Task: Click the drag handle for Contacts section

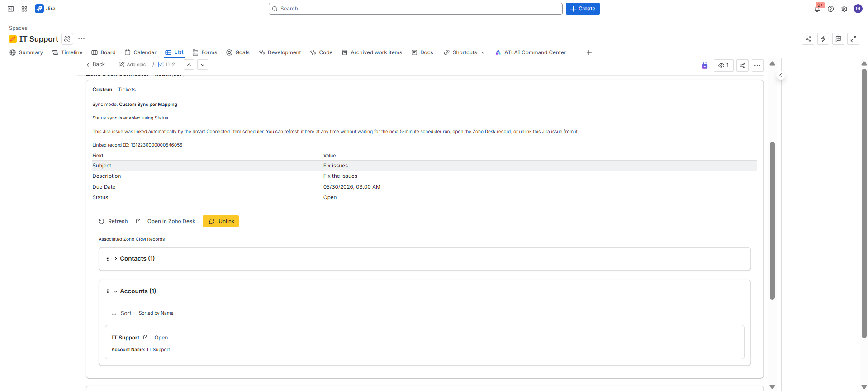Action: [x=108, y=259]
